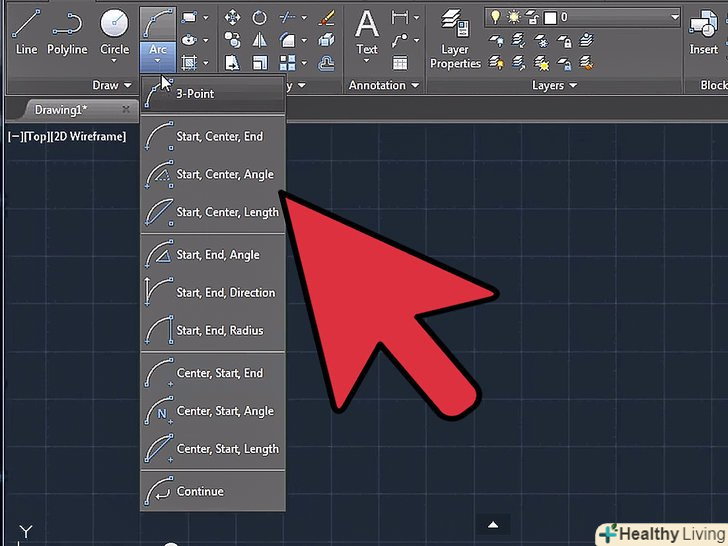Click the Explode tool icon
Image resolution: width=728 pixels, height=546 pixels.
[327, 40]
